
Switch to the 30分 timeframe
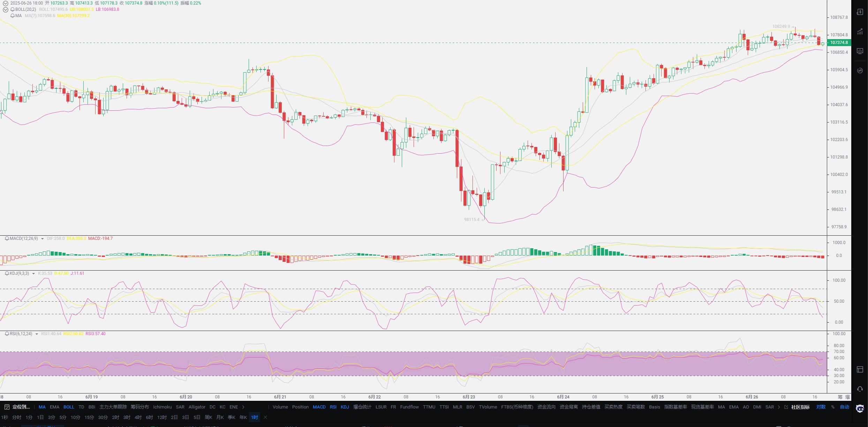(103, 417)
